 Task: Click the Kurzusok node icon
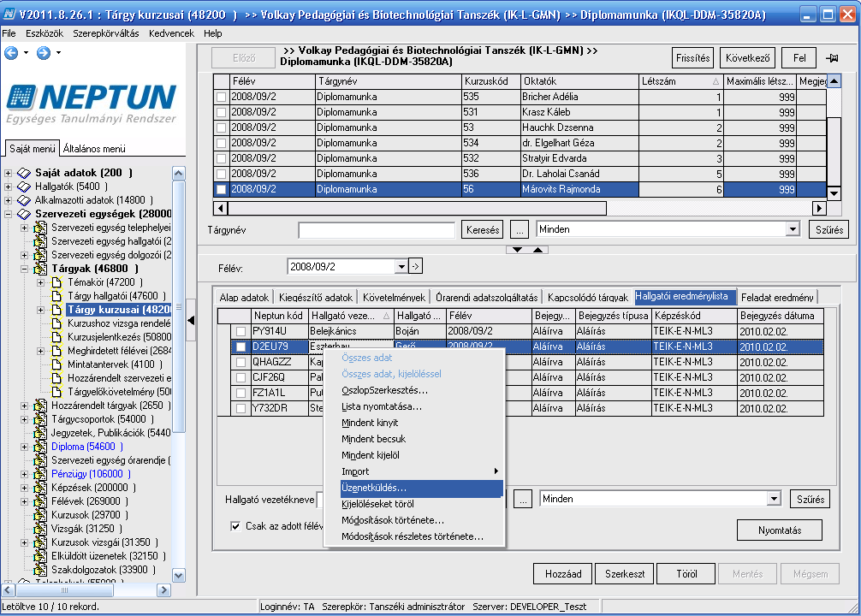(x=40, y=515)
